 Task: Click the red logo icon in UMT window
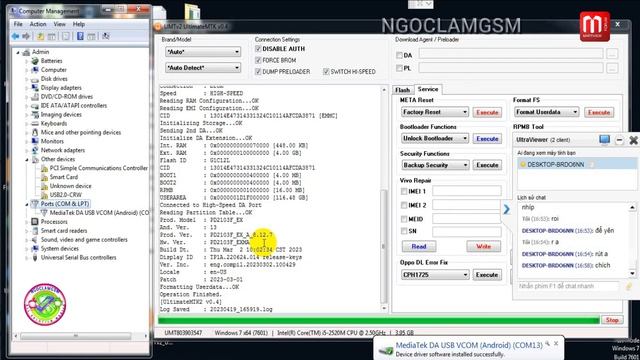(x=595, y=27)
